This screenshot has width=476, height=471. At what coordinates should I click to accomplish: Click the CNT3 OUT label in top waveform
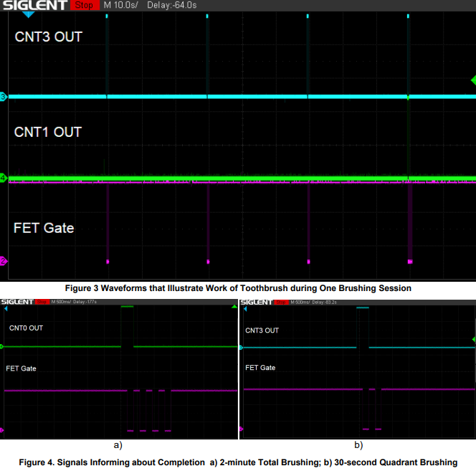tap(49, 37)
